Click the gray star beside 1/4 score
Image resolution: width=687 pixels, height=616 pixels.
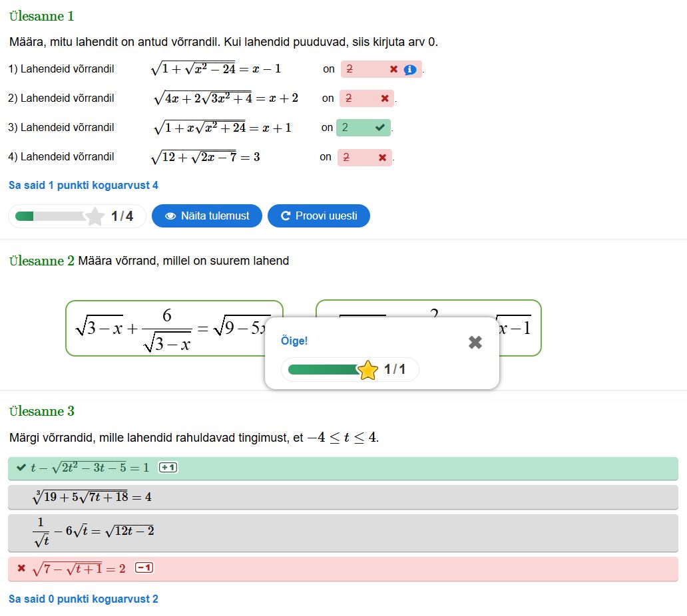click(95, 216)
